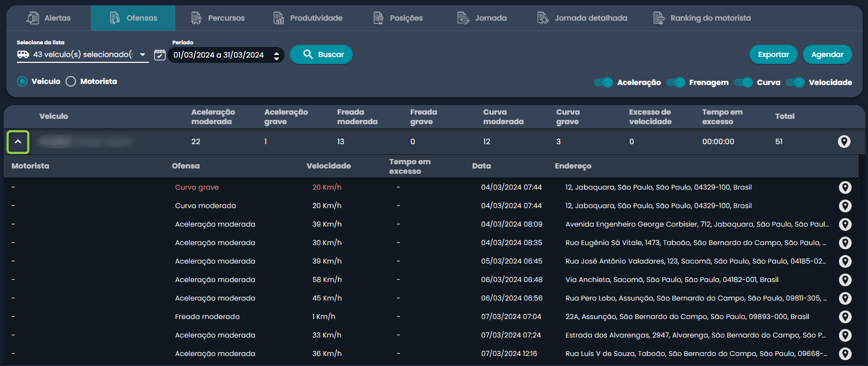Click map pin for Avenida Engenheiro George Corbisier
The image size is (868, 366).
[845, 224]
